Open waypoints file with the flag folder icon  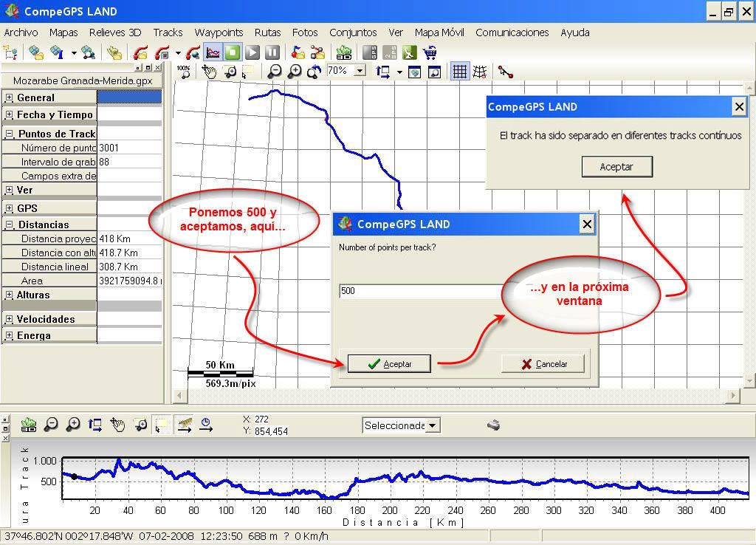[x=298, y=52]
